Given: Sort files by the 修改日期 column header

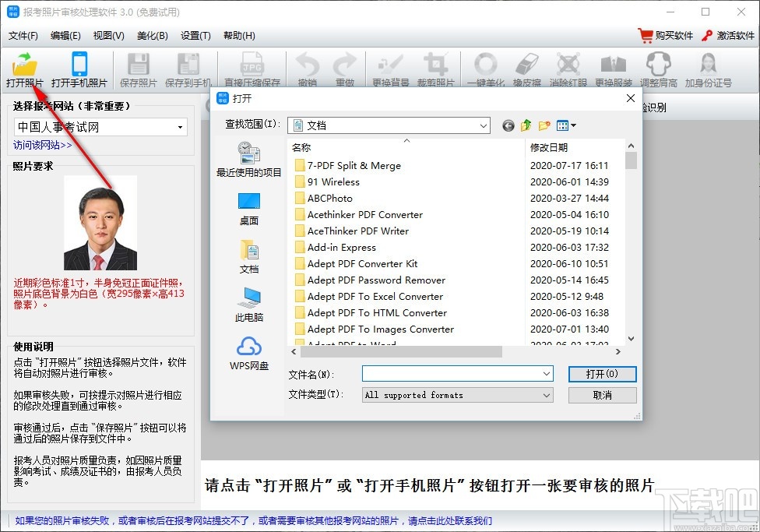Looking at the screenshot, I should (575, 147).
